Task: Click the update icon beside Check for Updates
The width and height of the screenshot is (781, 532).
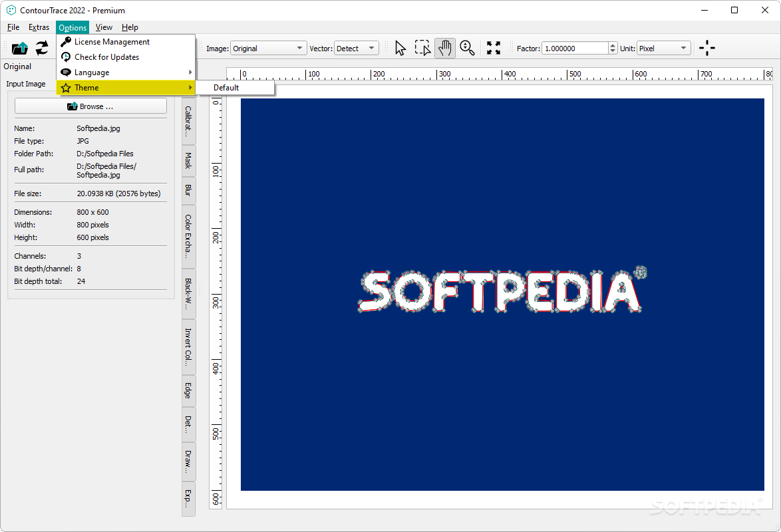Action: [66, 57]
